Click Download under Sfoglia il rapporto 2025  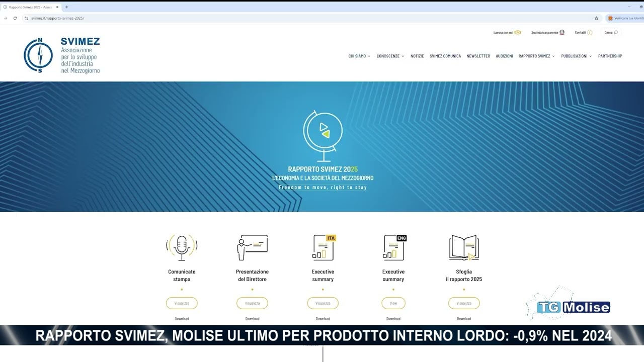tap(464, 319)
